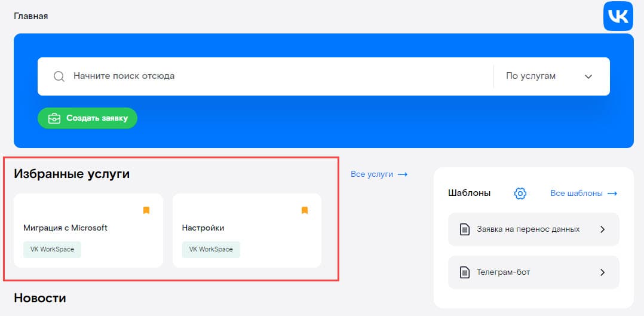The image size is (644, 316).
Task: Click document icon beside Заявка на перенос данных
Action: tap(464, 229)
